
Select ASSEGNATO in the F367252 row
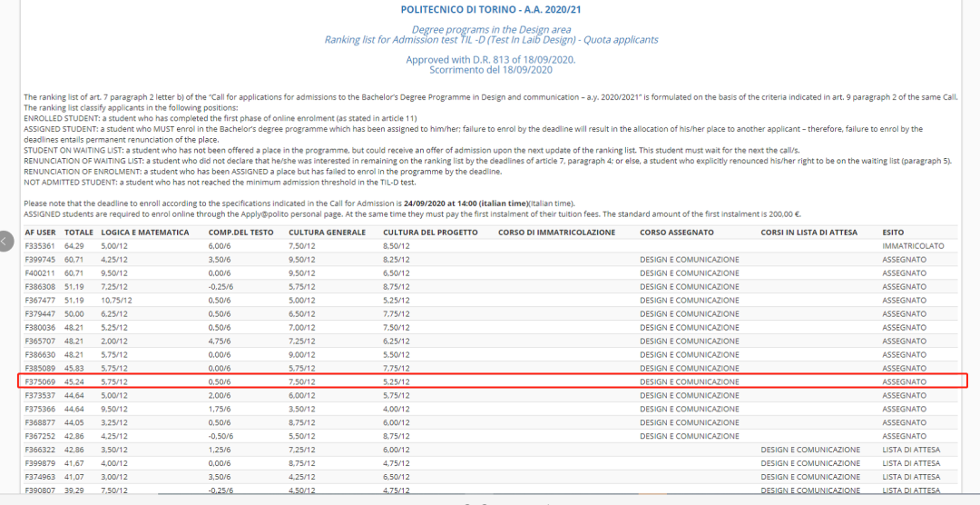tap(904, 436)
